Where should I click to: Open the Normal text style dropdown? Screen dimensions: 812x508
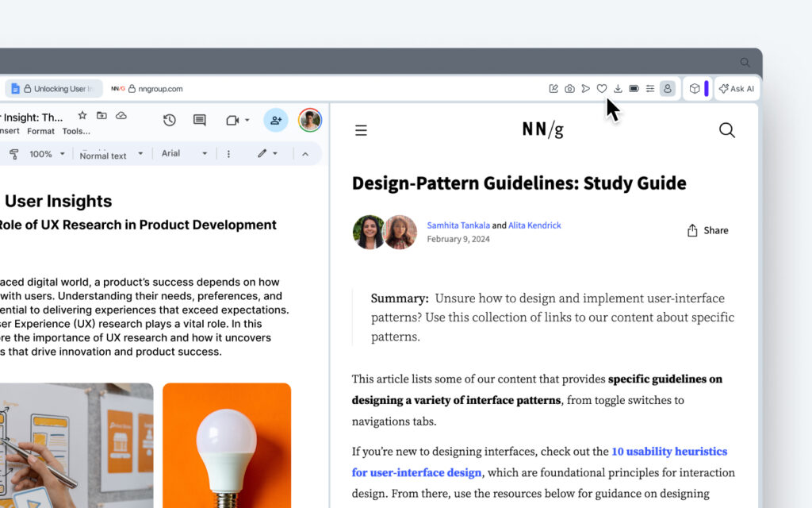111,155
